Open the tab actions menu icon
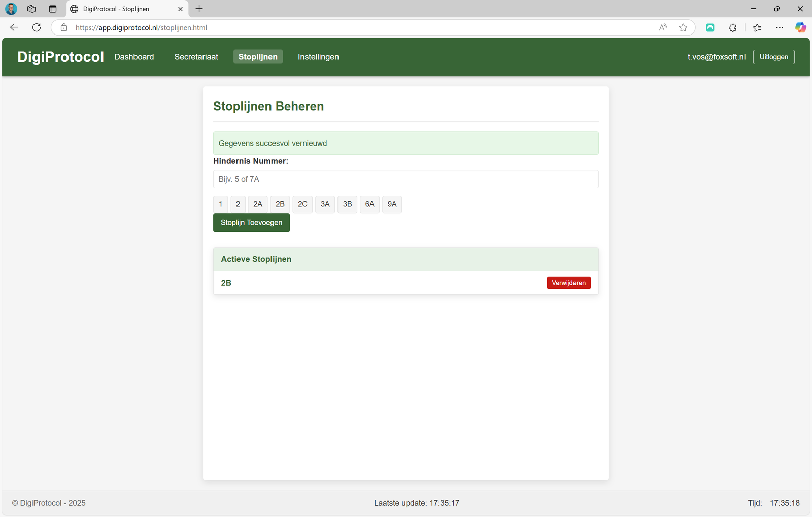 click(x=53, y=9)
